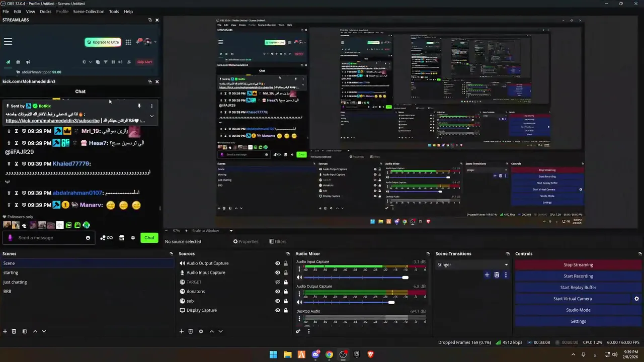Open the Scene Collection menu
The width and height of the screenshot is (644, 362).
tap(89, 12)
